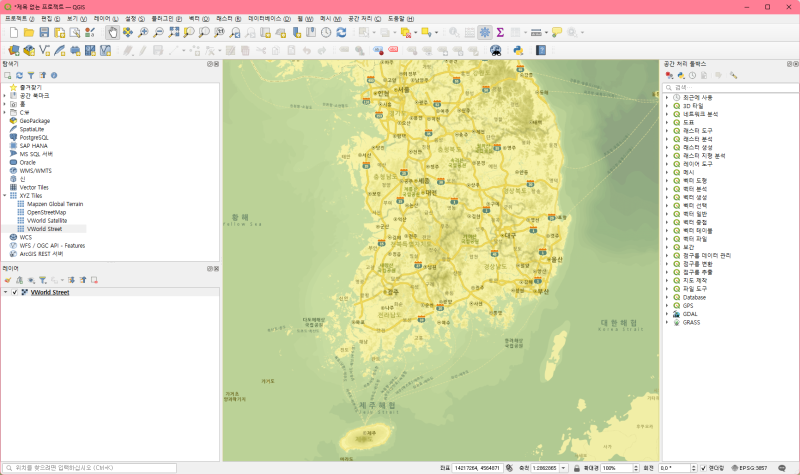The image size is (800, 475).
Task: Click the Refresh map icon
Action: tap(341, 33)
